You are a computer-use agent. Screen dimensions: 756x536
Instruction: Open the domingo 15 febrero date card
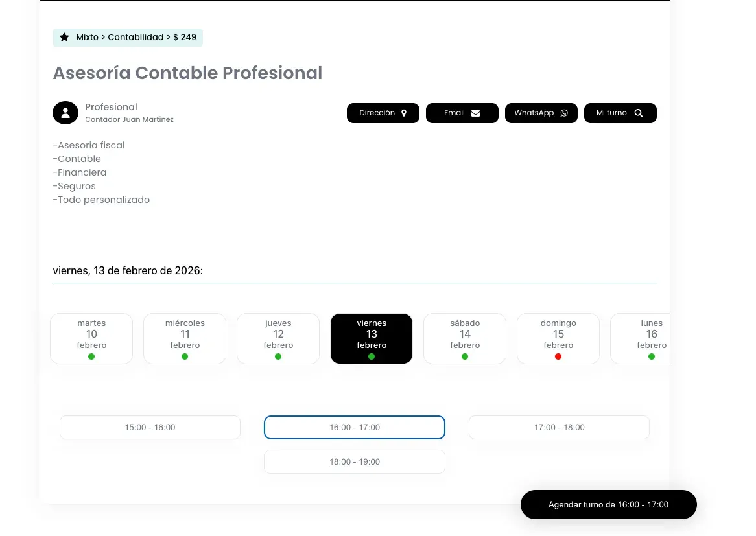[558, 338]
